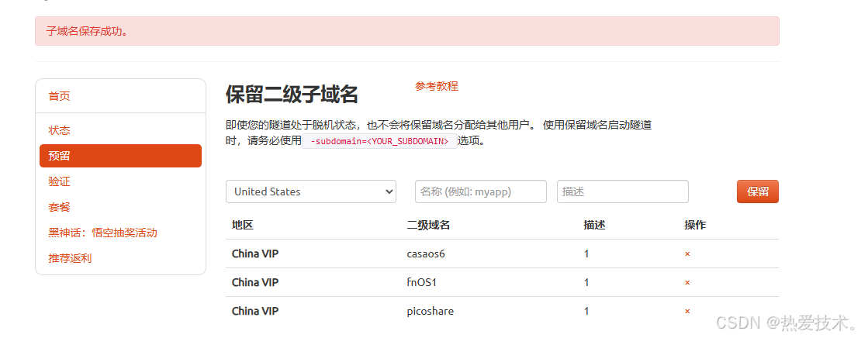
Task: Delete the casaos6 subdomain with its × icon
Action: [687, 254]
